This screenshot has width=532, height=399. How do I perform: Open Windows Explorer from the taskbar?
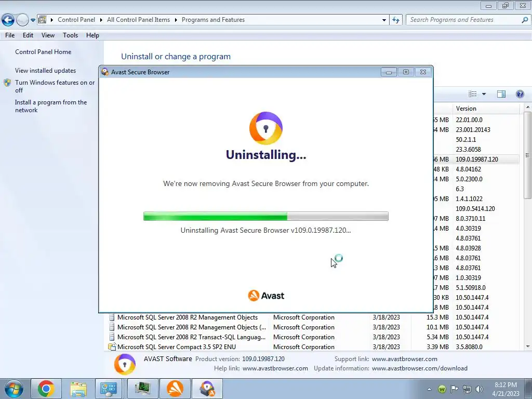[78, 389]
